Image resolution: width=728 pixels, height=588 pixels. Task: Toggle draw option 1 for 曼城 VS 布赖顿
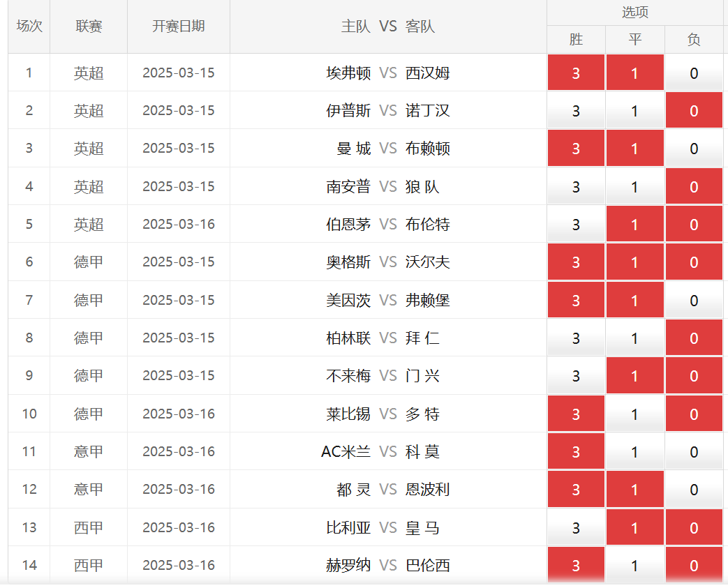coord(634,148)
